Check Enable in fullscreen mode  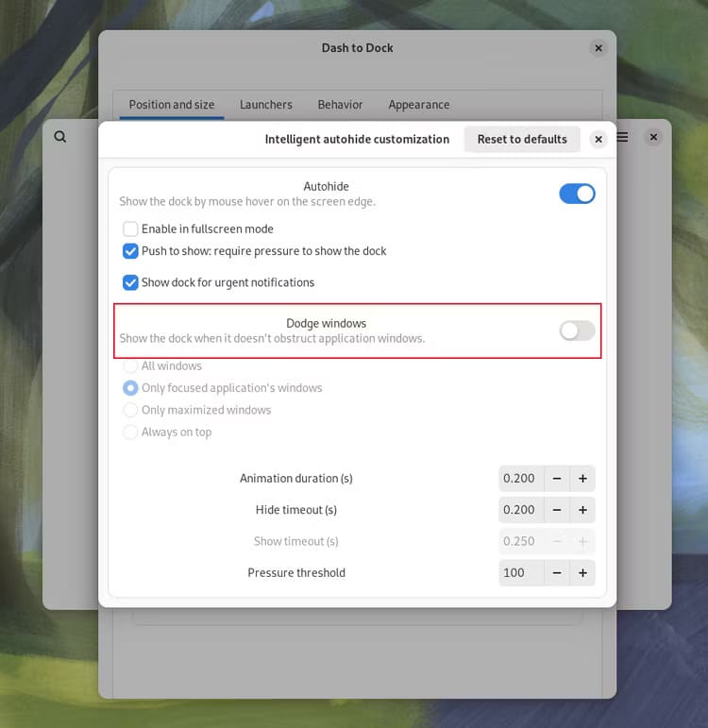pyautogui.click(x=130, y=229)
